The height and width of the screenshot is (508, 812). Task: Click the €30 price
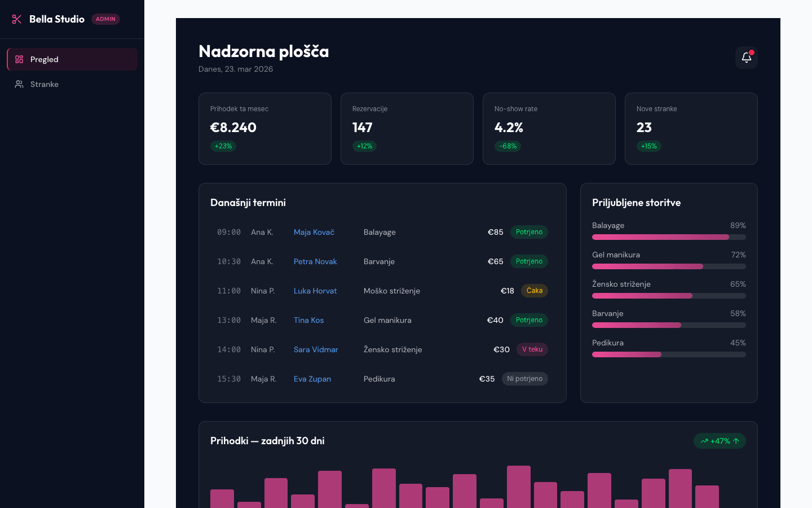[x=502, y=349]
